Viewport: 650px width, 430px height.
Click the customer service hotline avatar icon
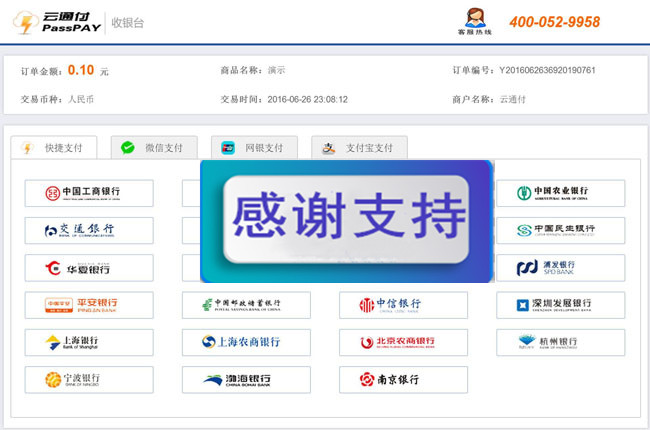pyautogui.click(x=475, y=18)
